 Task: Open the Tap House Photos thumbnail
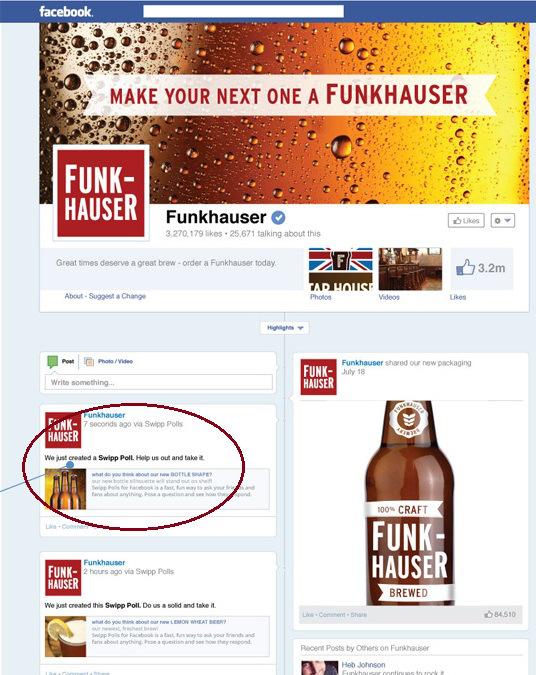(341, 269)
